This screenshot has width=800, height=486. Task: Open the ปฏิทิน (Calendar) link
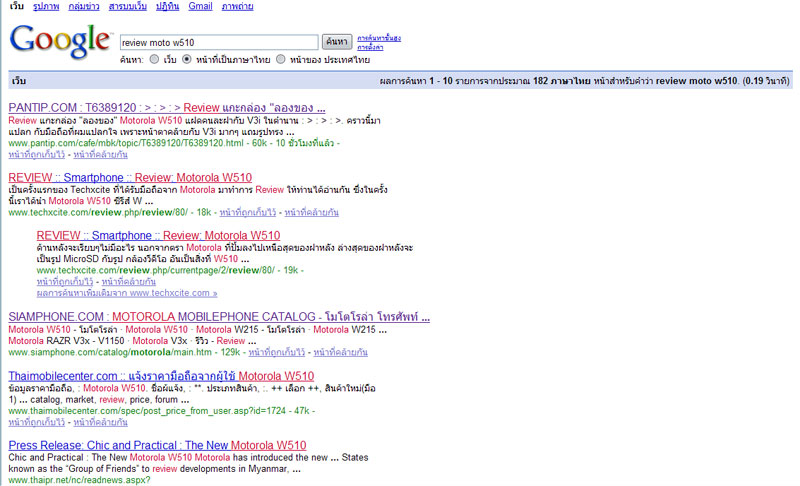[x=167, y=6]
